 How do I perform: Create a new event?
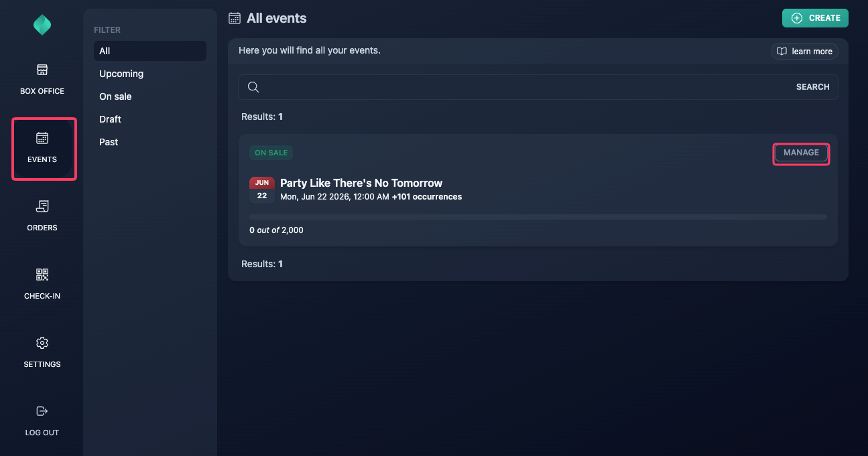pos(815,18)
